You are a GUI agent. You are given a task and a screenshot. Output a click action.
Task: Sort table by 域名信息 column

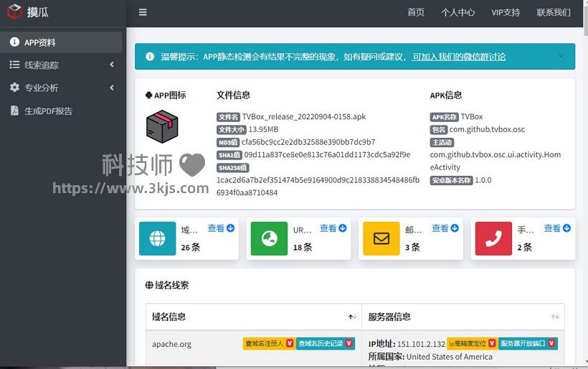[x=254, y=317]
